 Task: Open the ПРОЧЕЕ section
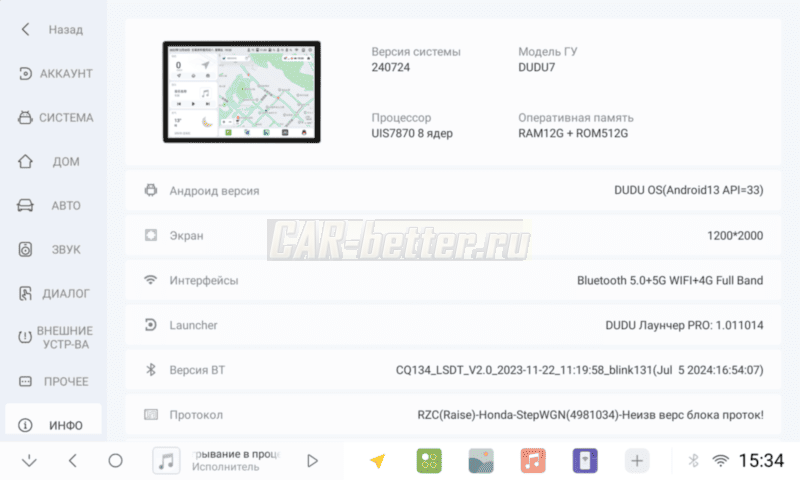(x=54, y=382)
